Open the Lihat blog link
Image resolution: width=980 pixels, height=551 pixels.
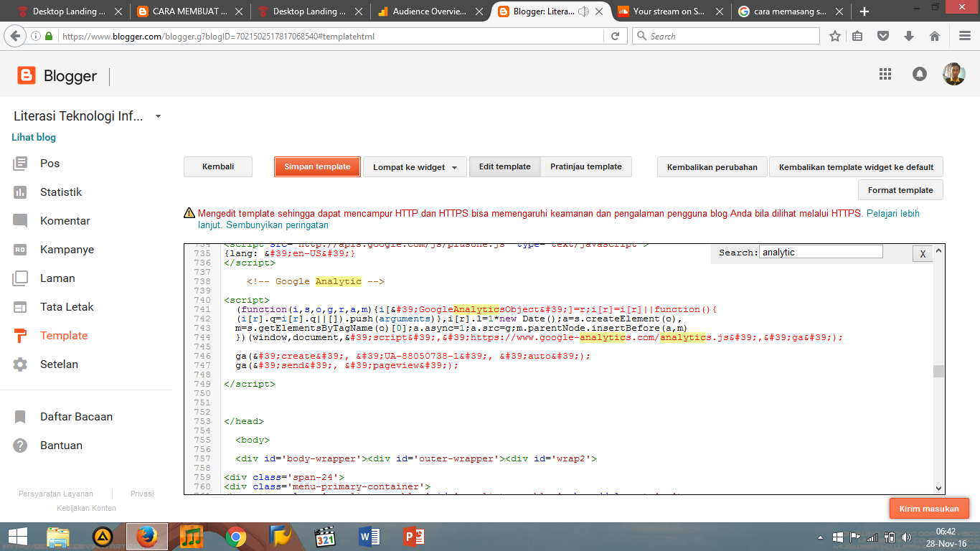tap(34, 137)
